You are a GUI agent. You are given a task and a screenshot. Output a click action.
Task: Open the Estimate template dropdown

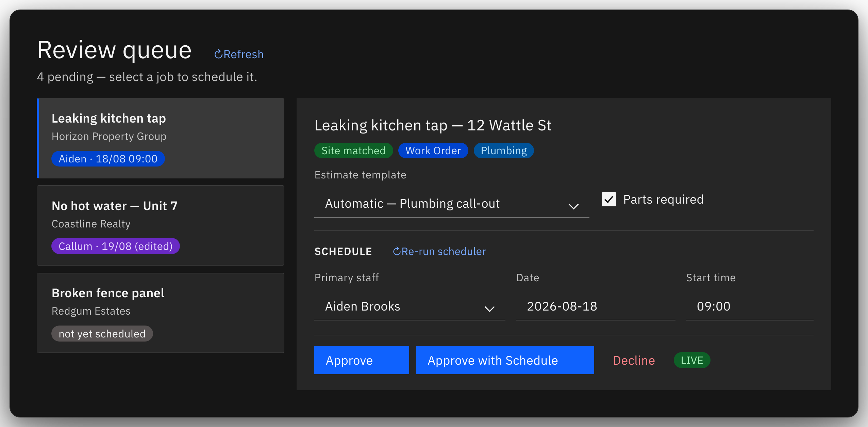[x=451, y=204]
